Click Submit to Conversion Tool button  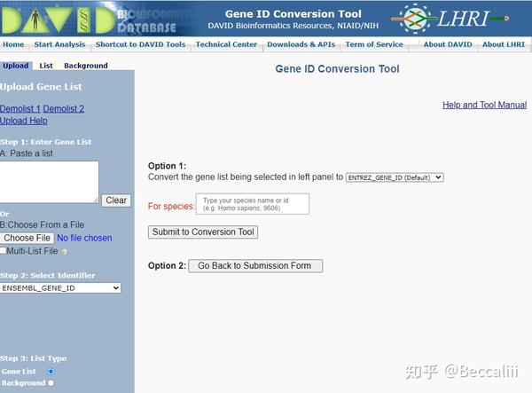pos(203,232)
